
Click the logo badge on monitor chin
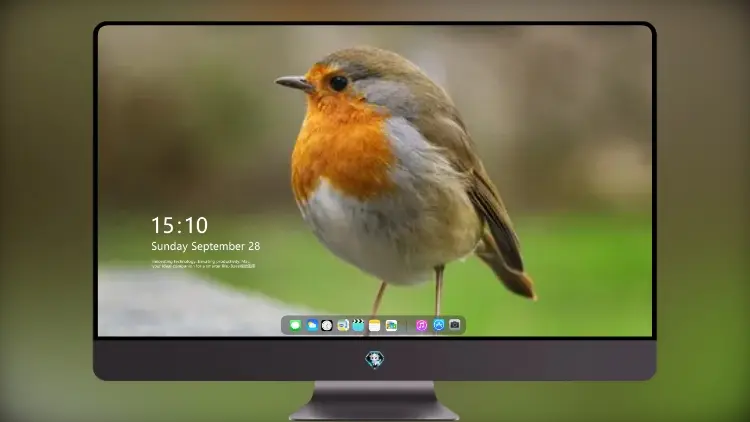pyautogui.click(x=375, y=359)
